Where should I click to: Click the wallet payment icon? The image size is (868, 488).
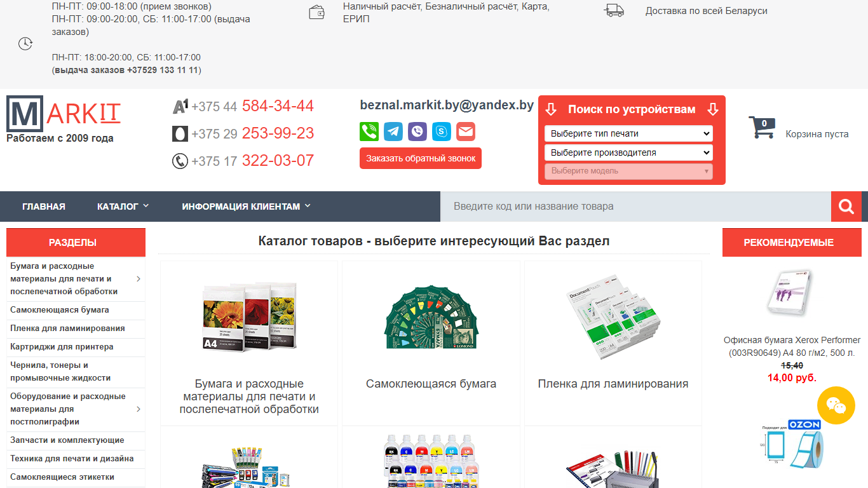coord(316,12)
